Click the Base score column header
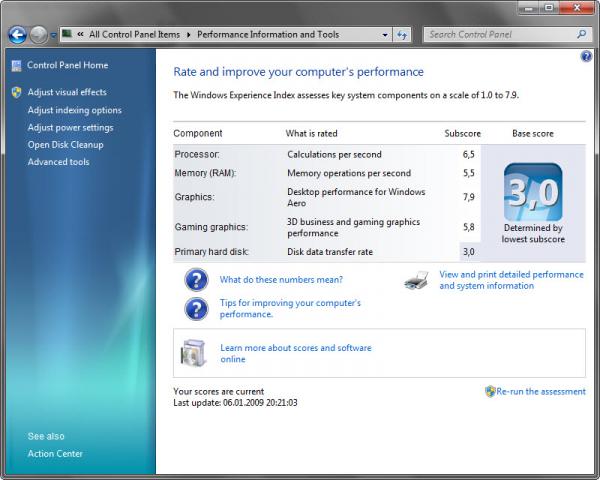Screen dimensions: 600x480 (x=533, y=134)
